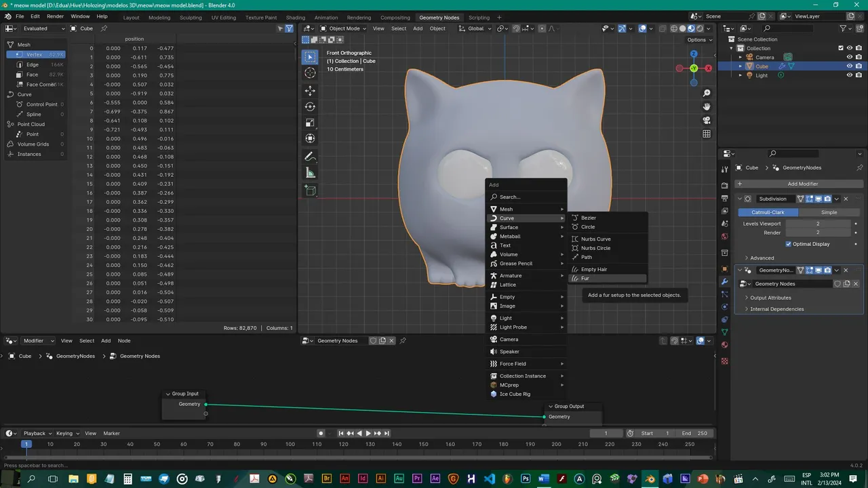868x488 pixels.
Task: Click the Levels Viewport value field
Action: click(818, 224)
